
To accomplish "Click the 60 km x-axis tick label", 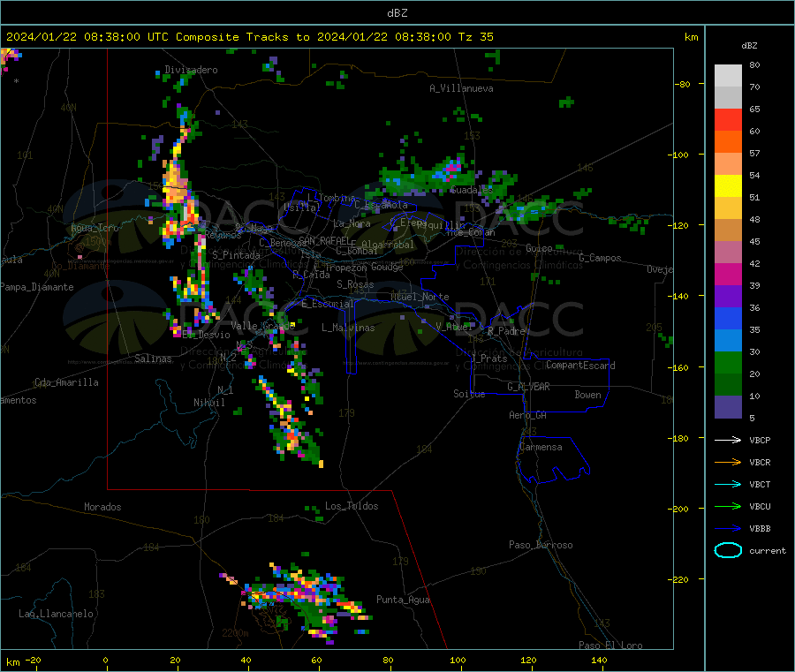I will click(x=316, y=660).
